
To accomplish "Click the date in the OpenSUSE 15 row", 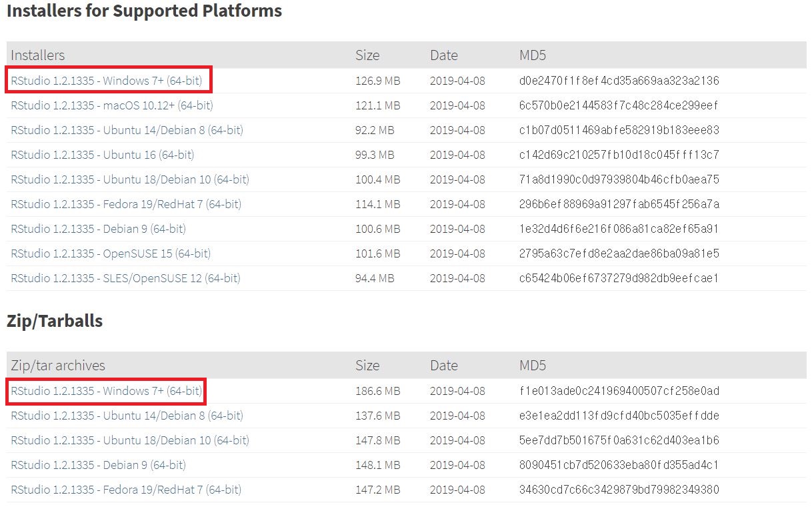I will coord(457,253).
